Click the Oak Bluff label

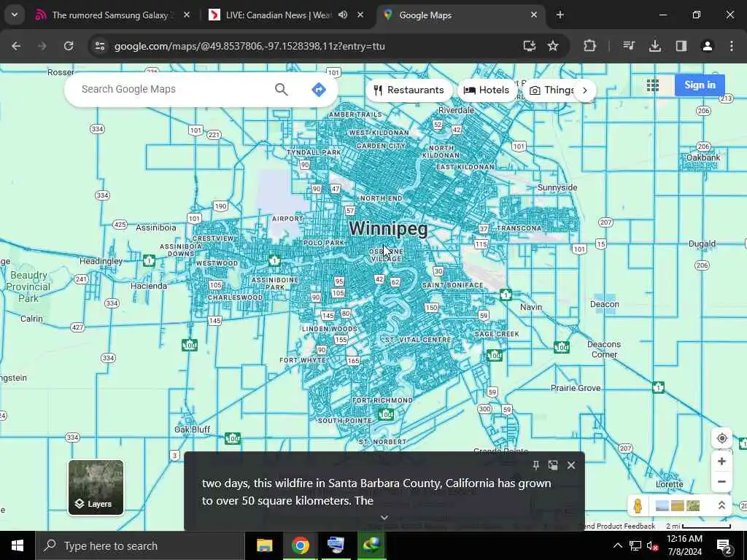tap(192, 429)
